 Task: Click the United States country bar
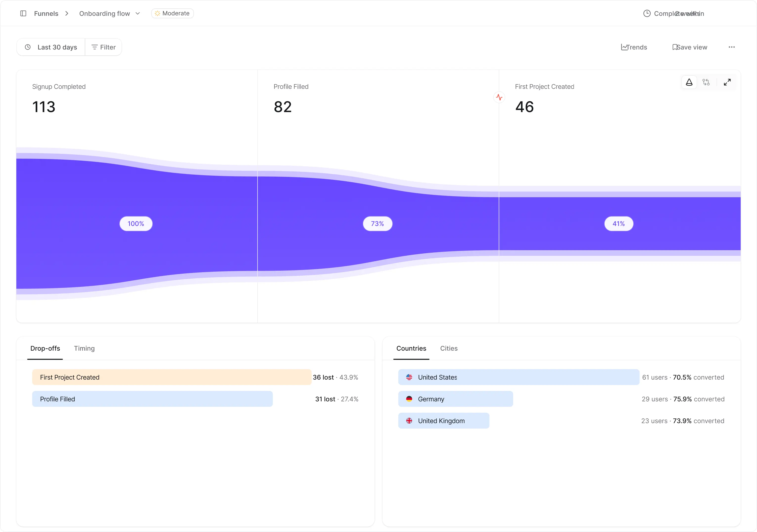pyautogui.click(x=519, y=377)
